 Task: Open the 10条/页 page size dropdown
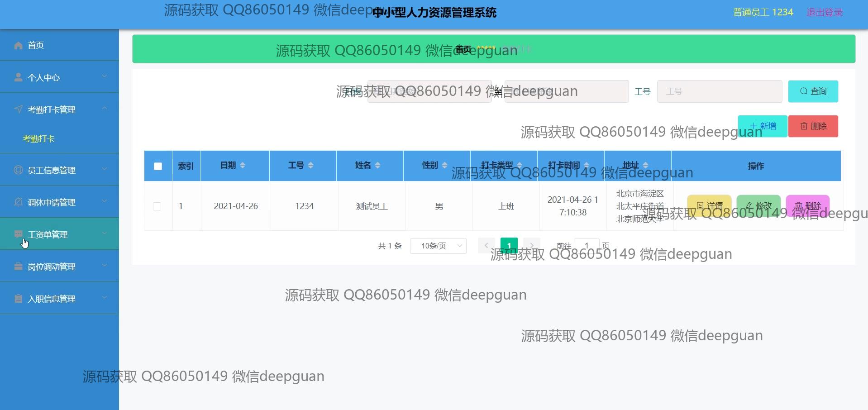438,246
